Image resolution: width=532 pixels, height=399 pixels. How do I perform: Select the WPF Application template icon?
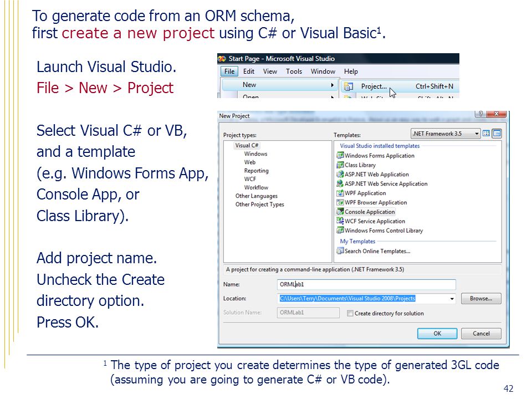[340, 193]
